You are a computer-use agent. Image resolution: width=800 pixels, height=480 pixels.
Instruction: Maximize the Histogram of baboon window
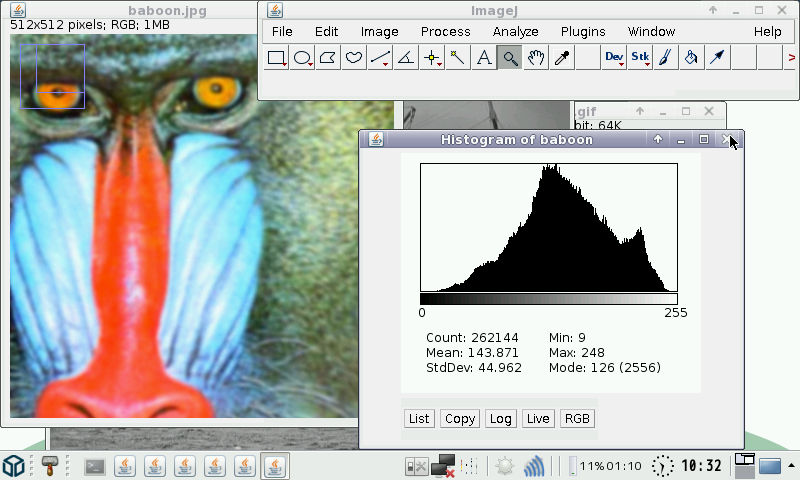click(704, 139)
